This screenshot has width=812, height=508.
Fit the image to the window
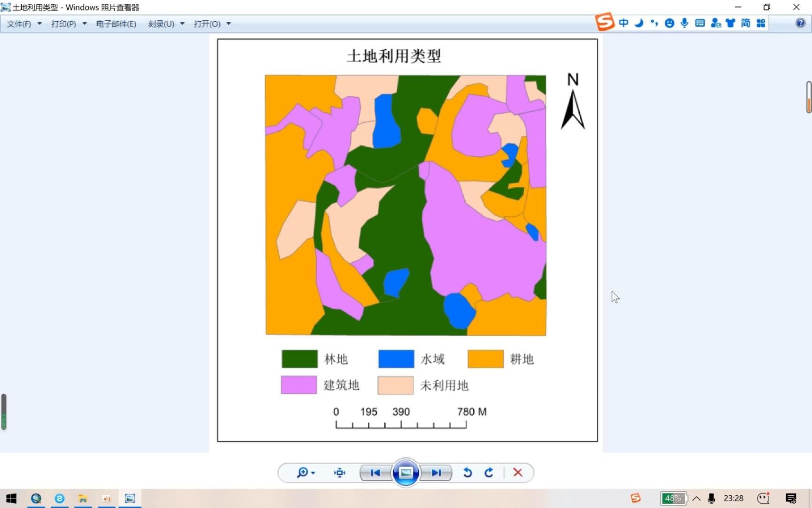(339, 473)
